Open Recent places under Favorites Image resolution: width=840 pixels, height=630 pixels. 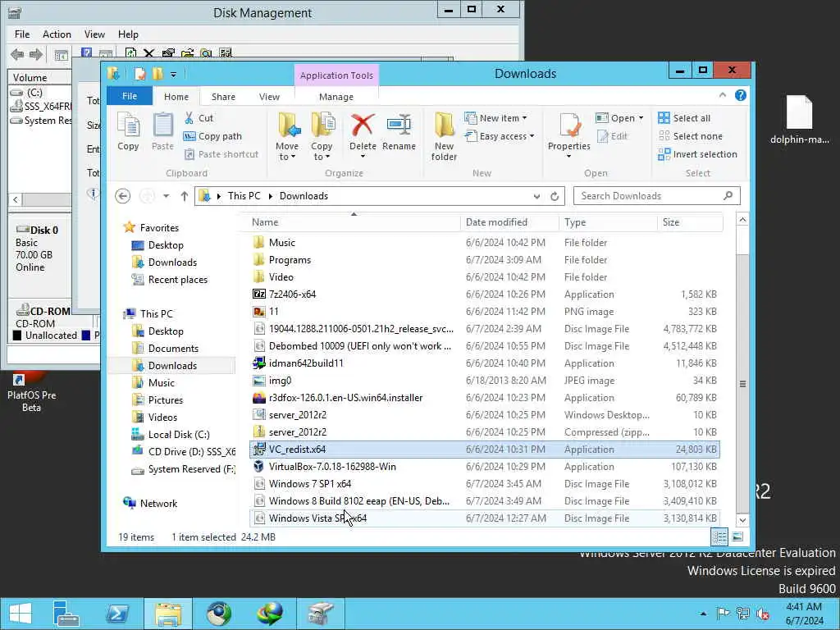[178, 280]
